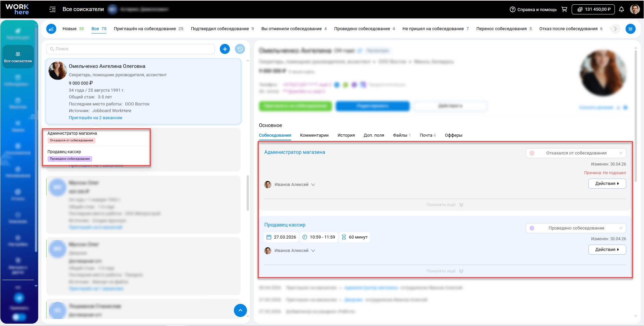Open Действия menu for Продавец-кассир
This screenshot has width=644, height=326.
point(607,250)
